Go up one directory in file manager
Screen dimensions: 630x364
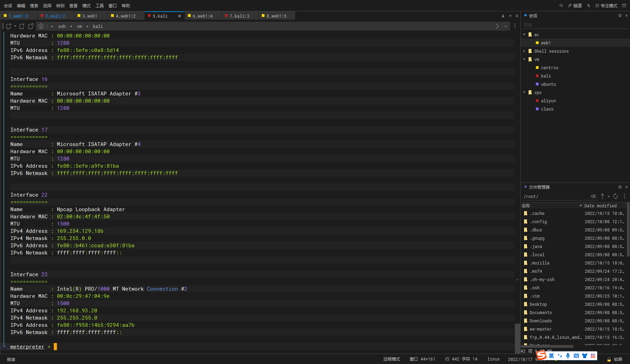(x=602, y=196)
